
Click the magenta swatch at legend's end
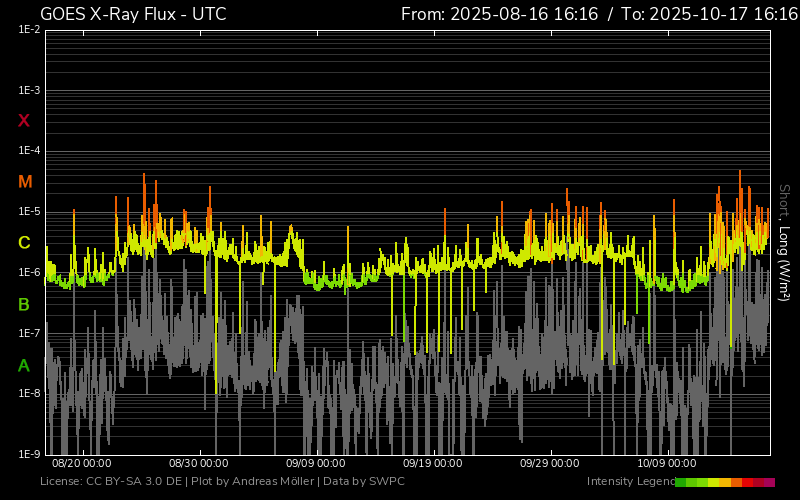(x=769, y=482)
